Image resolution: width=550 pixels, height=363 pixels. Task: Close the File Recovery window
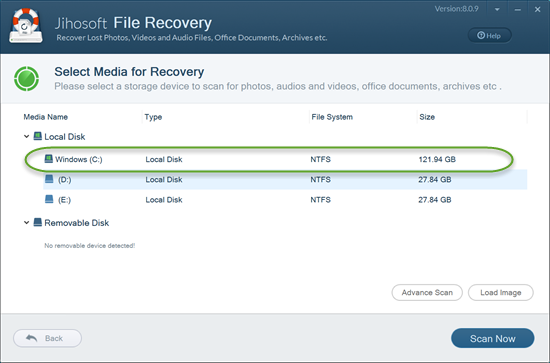tap(537, 9)
